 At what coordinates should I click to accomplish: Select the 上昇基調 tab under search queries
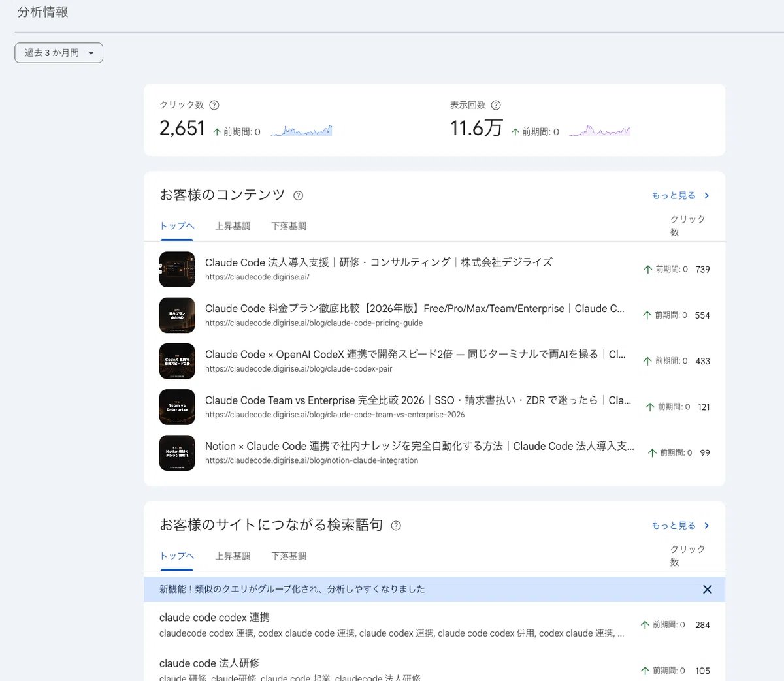[233, 556]
